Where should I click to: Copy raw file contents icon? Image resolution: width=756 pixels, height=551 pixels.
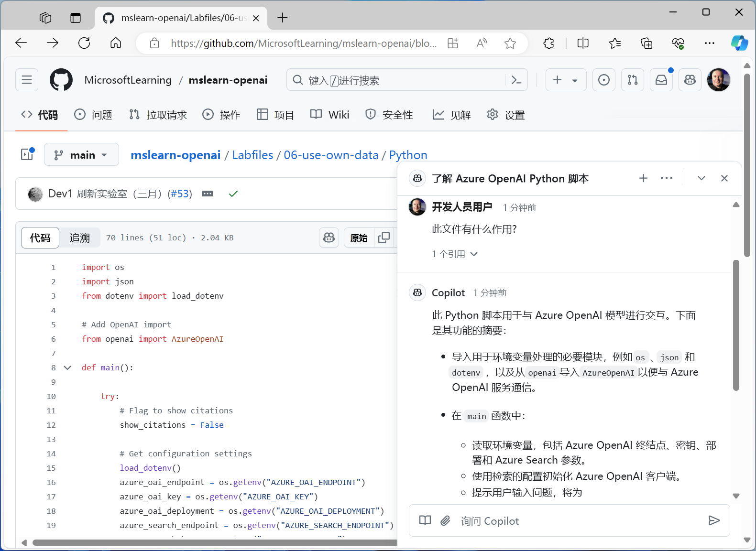point(384,238)
